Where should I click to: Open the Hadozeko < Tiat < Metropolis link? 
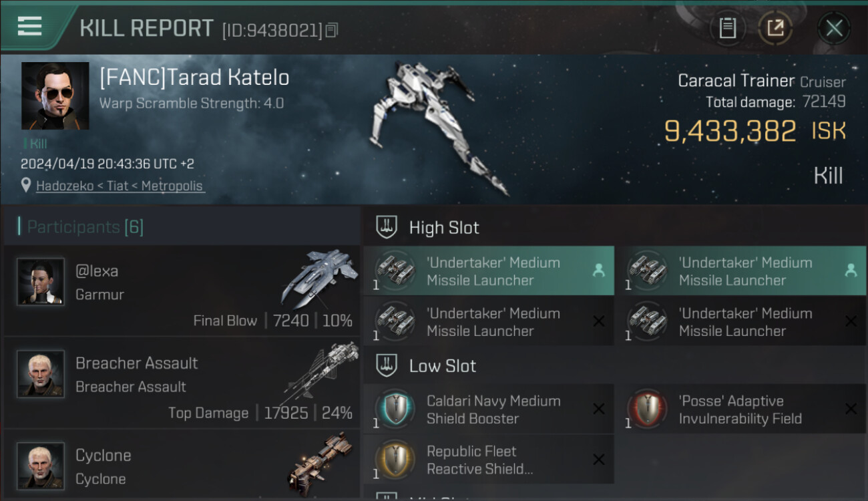pyautogui.click(x=120, y=186)
